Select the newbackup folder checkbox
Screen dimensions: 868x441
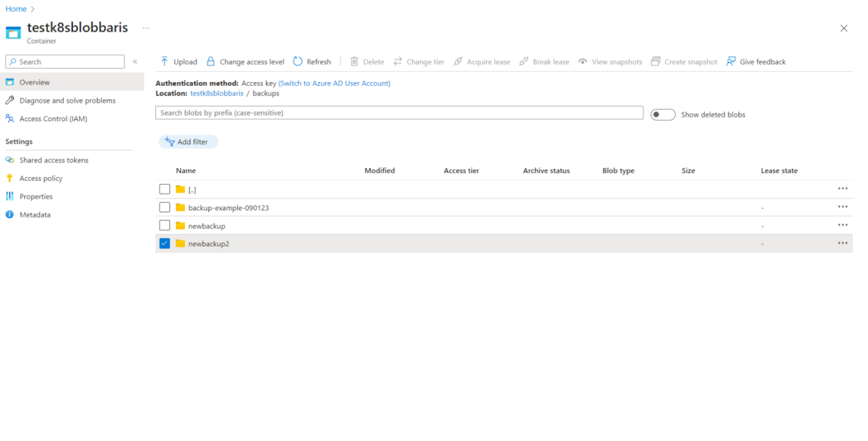(x=164, y=226)
